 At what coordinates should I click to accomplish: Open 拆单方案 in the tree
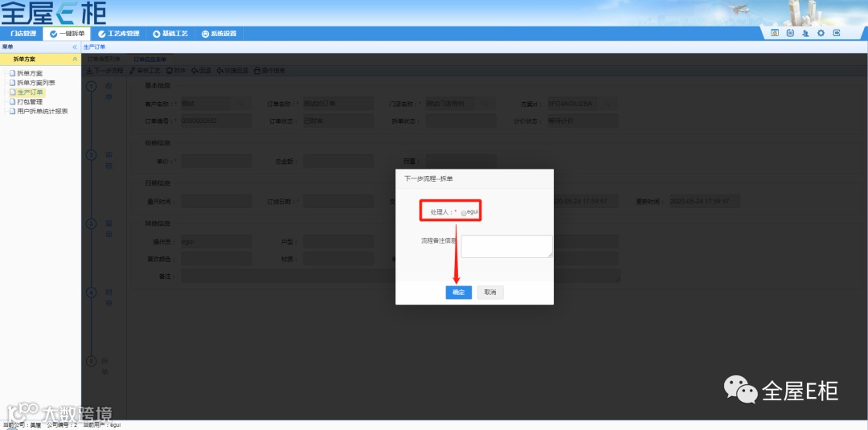pyautogui.click(x=30, y=73)
